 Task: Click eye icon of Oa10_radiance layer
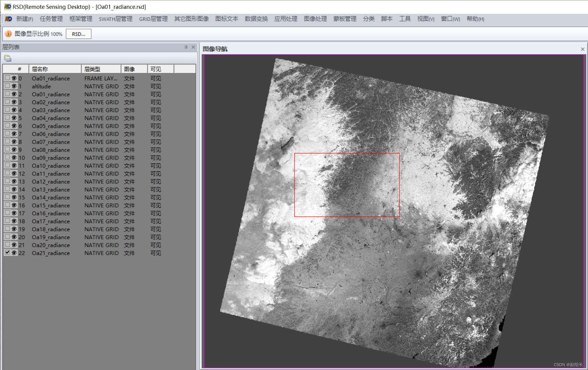(14, 165)
